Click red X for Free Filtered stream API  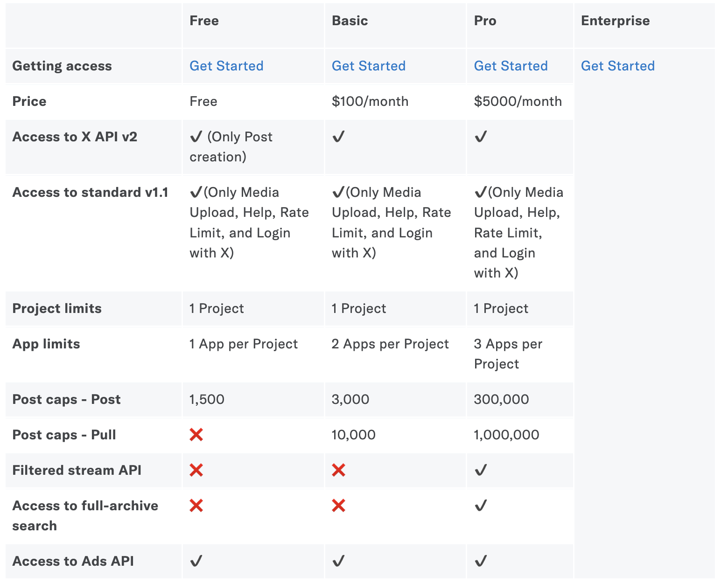196,470
